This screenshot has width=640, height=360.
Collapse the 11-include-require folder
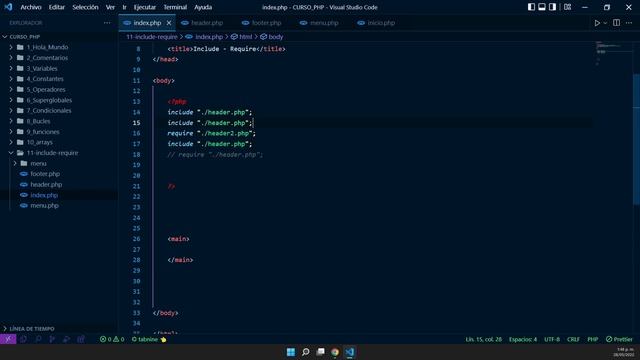coord(59,153)
